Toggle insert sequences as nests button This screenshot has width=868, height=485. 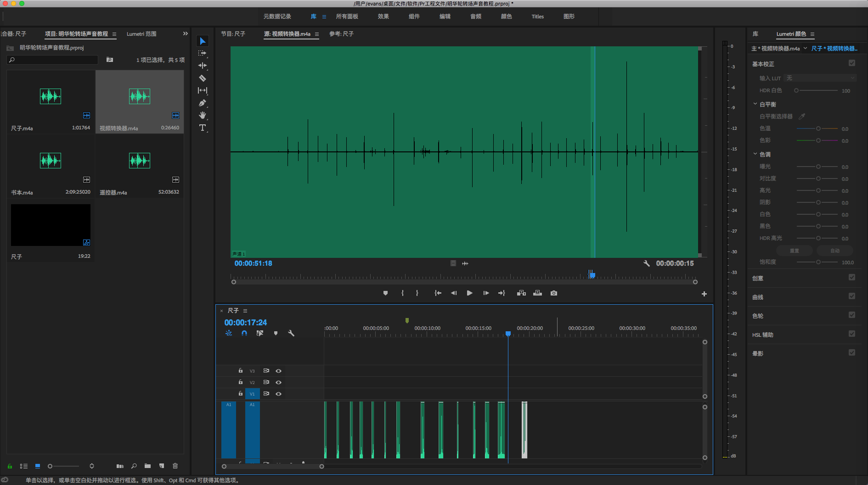[x=229, y=334]
